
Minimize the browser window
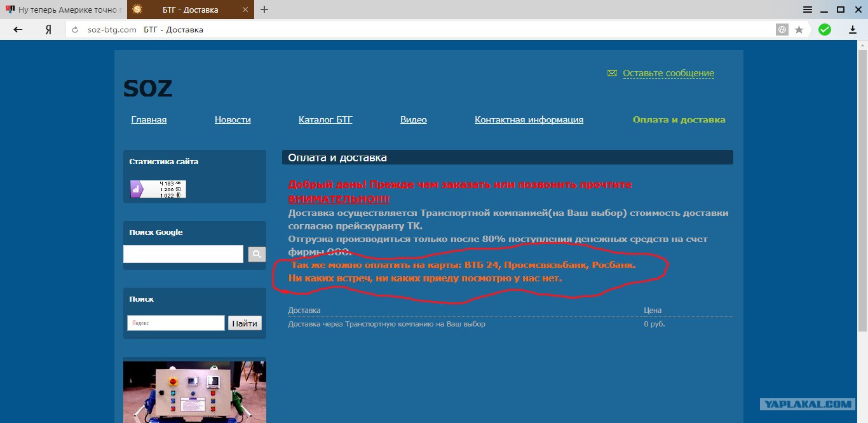coord(824,10)
